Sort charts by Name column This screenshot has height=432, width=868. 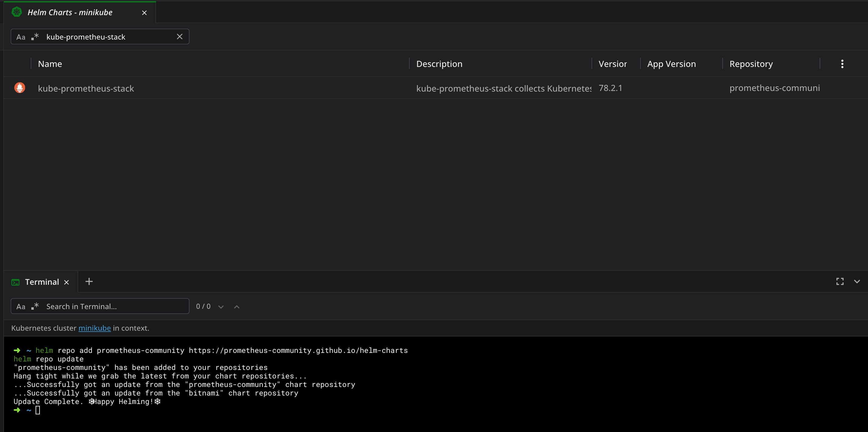pyautogui.click(x=50, y=64)
